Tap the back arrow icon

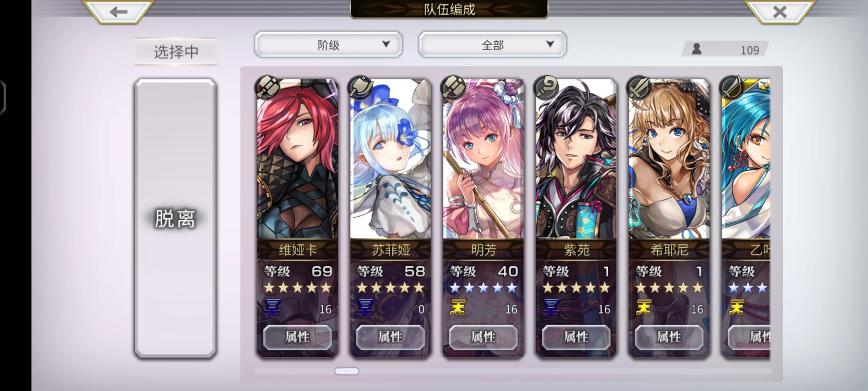(119, 12)
